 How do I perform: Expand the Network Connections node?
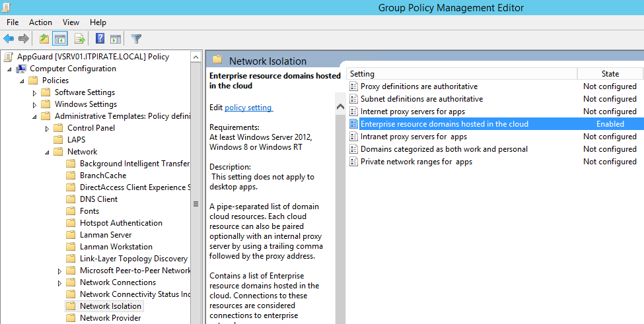point(60,283)
